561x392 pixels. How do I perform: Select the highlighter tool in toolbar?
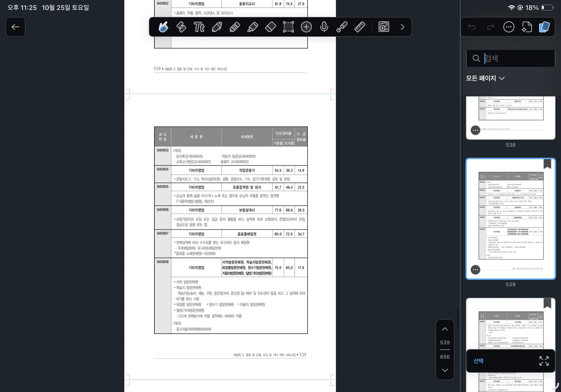[253, 27]
